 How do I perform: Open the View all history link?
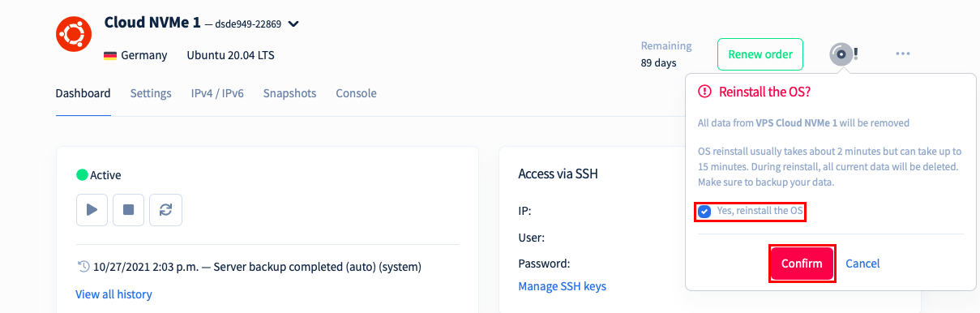[x=113, y=294]
